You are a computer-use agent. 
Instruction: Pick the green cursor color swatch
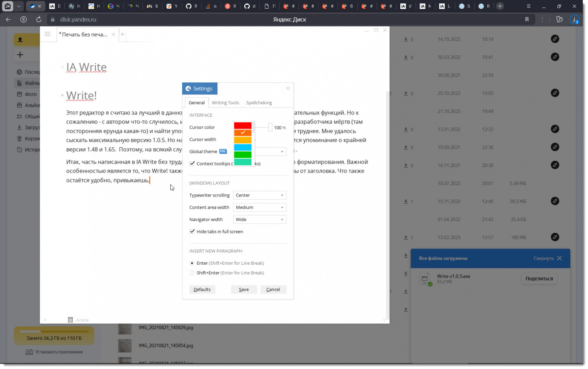click(243, 155)
